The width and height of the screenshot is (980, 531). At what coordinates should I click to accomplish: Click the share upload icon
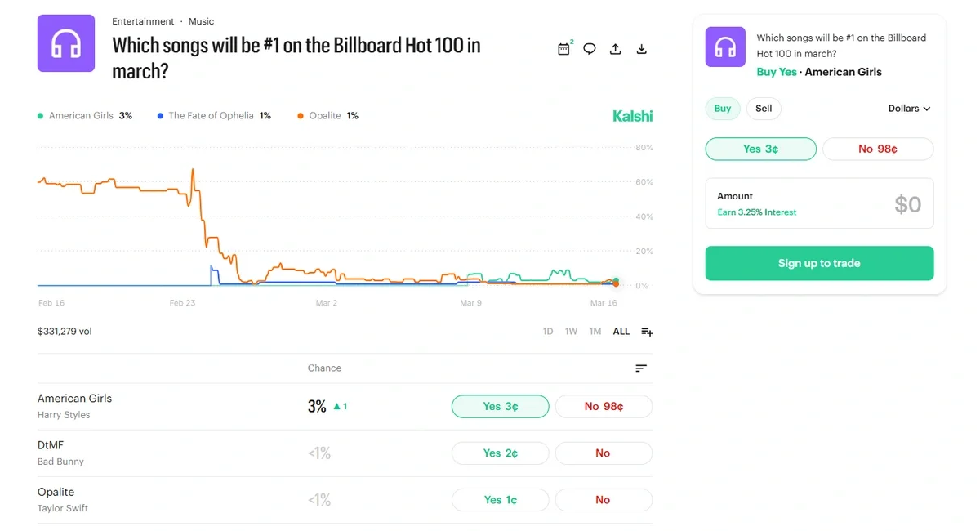tap(615, 49)
